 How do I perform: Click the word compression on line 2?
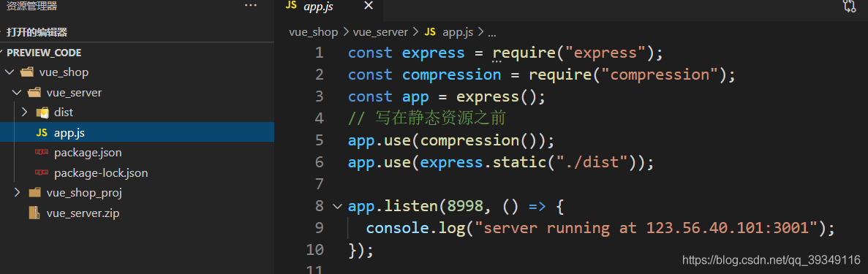pyautogui.click(x=451, y=75)
